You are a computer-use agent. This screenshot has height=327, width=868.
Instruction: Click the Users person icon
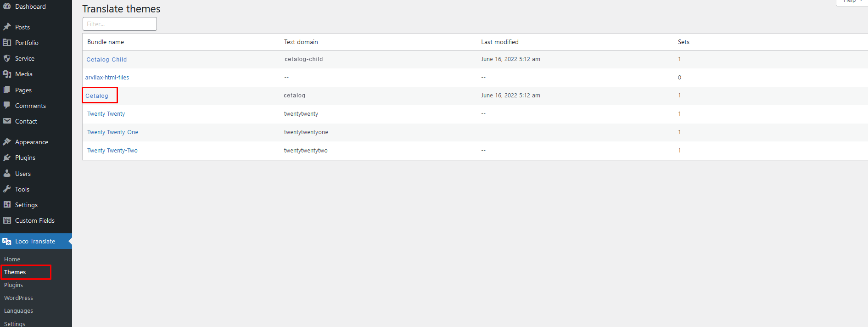(7, 174)
